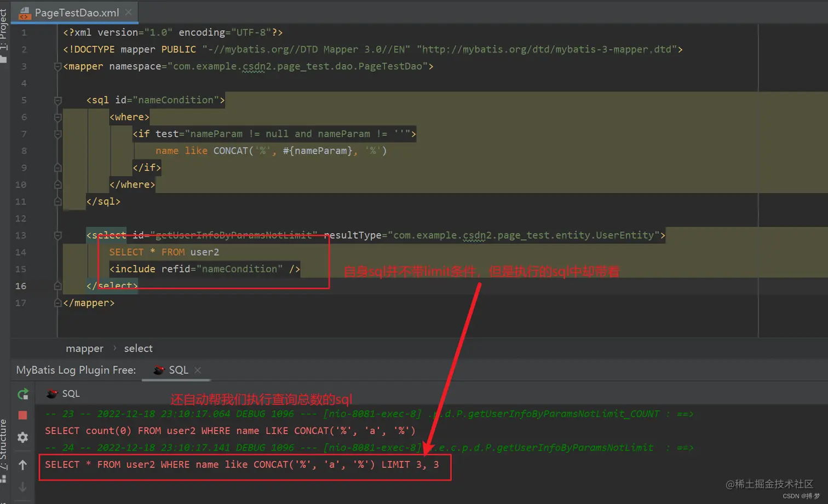
Task: Click line number 1 in the gutter
Action: click(24, 33)
